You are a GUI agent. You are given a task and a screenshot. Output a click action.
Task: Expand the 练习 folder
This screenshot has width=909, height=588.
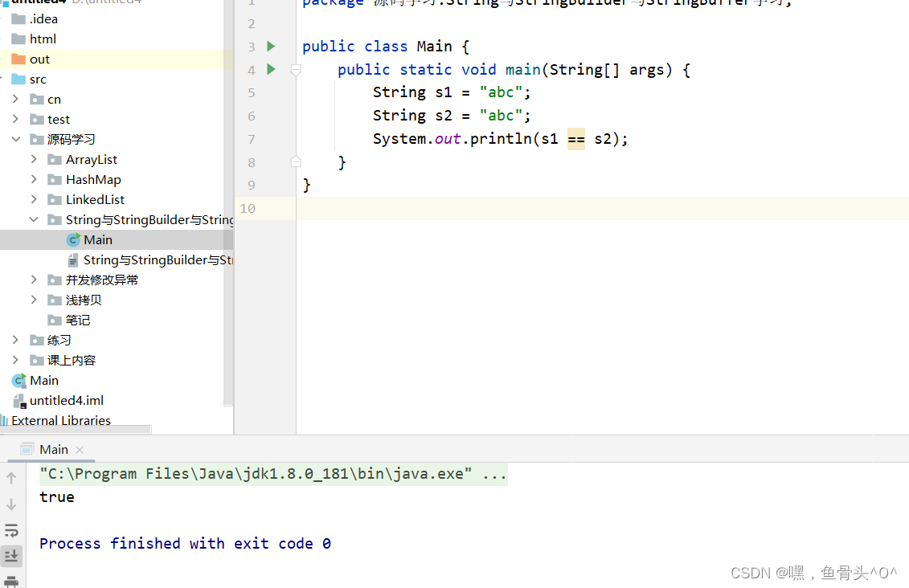(14, 340)
